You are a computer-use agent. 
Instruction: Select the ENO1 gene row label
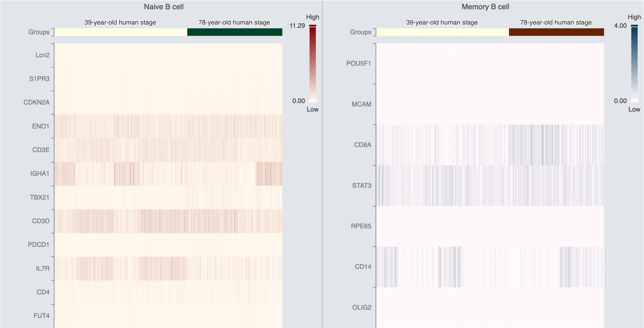click(41, 126)
